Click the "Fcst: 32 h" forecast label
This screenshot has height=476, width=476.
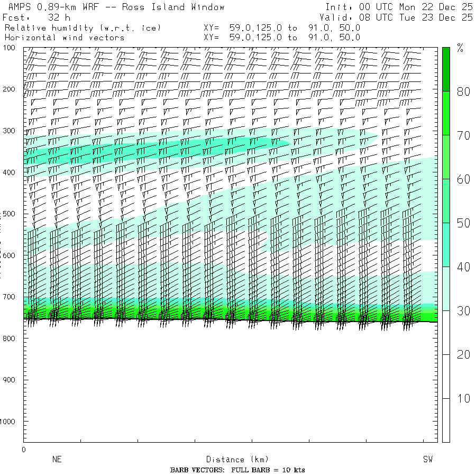tap(36, 17)
